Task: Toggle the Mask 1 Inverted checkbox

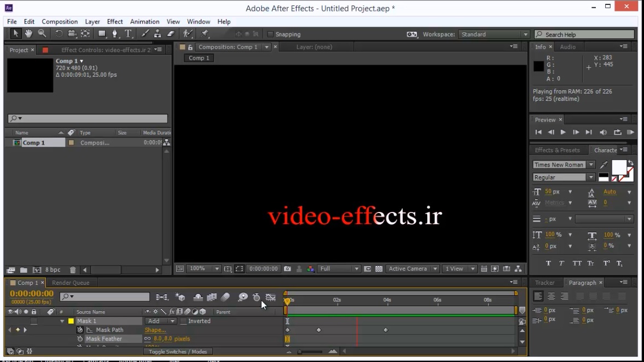Action: (183, 321)
